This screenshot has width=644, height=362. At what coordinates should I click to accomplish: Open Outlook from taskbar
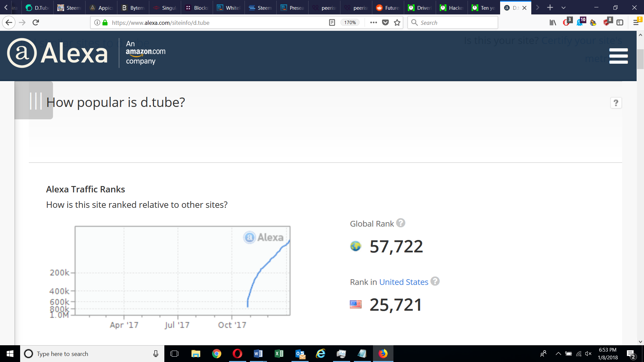point(300,354)
